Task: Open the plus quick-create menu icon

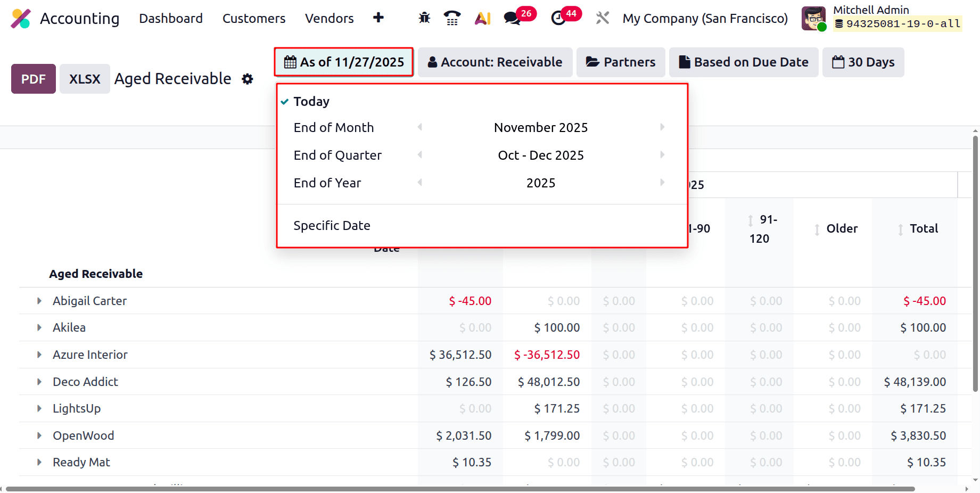Action: pyautogui.click(x=378, y=18)
